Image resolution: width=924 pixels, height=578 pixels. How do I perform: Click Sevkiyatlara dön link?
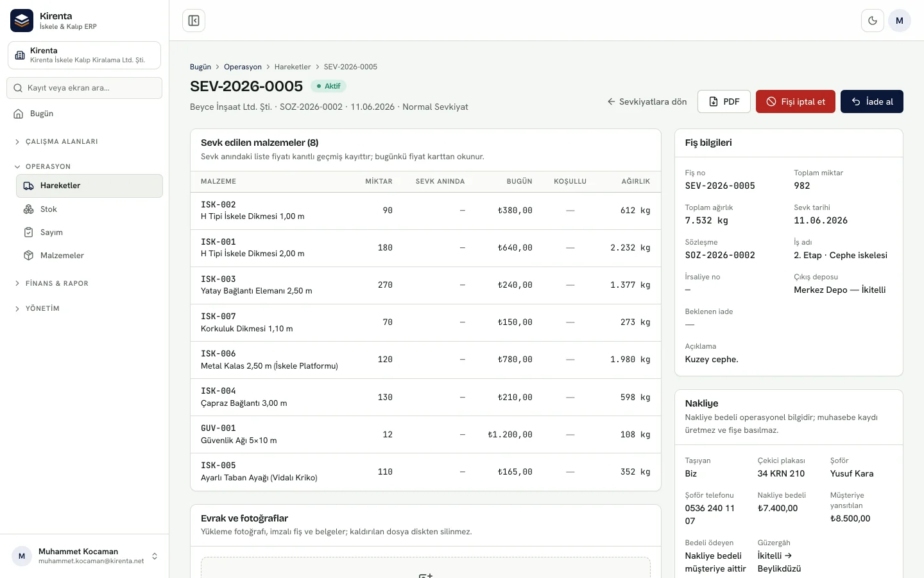tap(647, 101)
